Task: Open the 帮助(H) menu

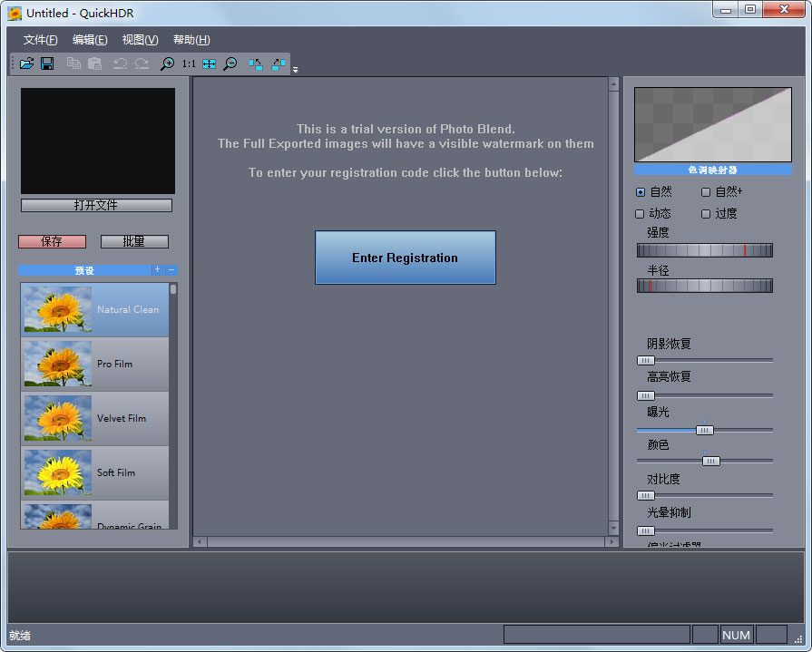Action: coord(191,40)
